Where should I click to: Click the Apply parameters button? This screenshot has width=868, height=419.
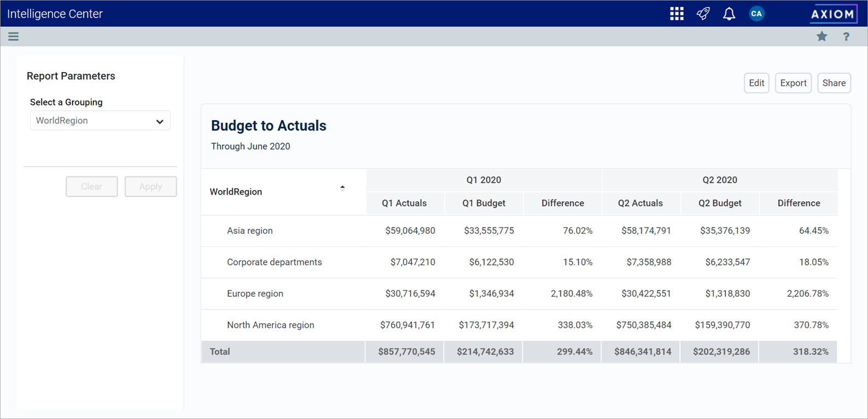pos(150,187)
